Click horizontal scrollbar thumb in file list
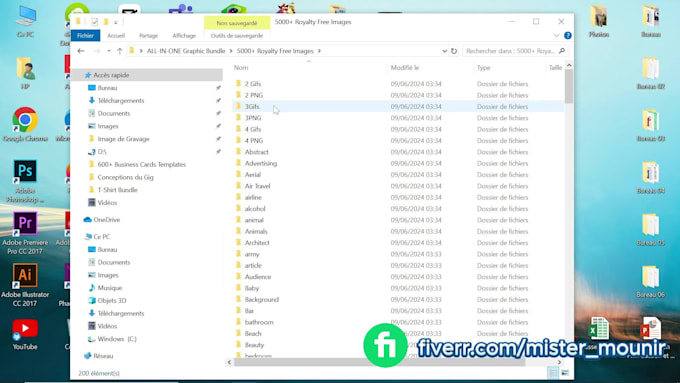The image size is (680, 383). [x=379, y=362]
